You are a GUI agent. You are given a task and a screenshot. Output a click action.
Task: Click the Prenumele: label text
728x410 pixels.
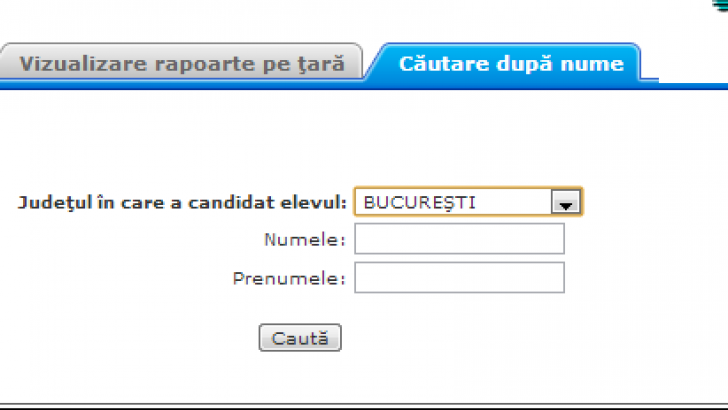[x=289, y=278]
